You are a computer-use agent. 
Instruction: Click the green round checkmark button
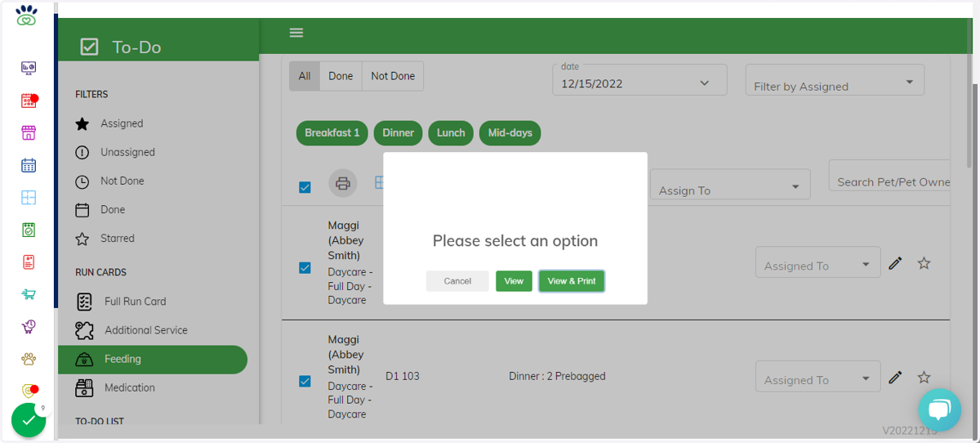29,420
